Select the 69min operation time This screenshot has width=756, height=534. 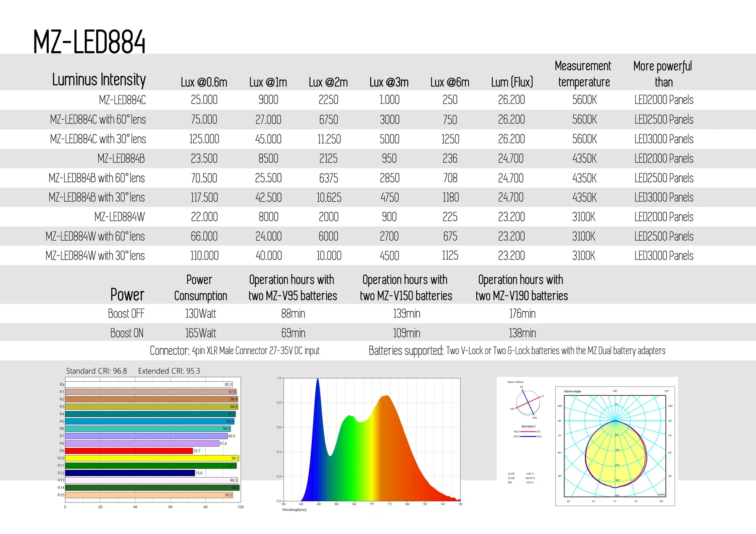click(x=293, y=333)
